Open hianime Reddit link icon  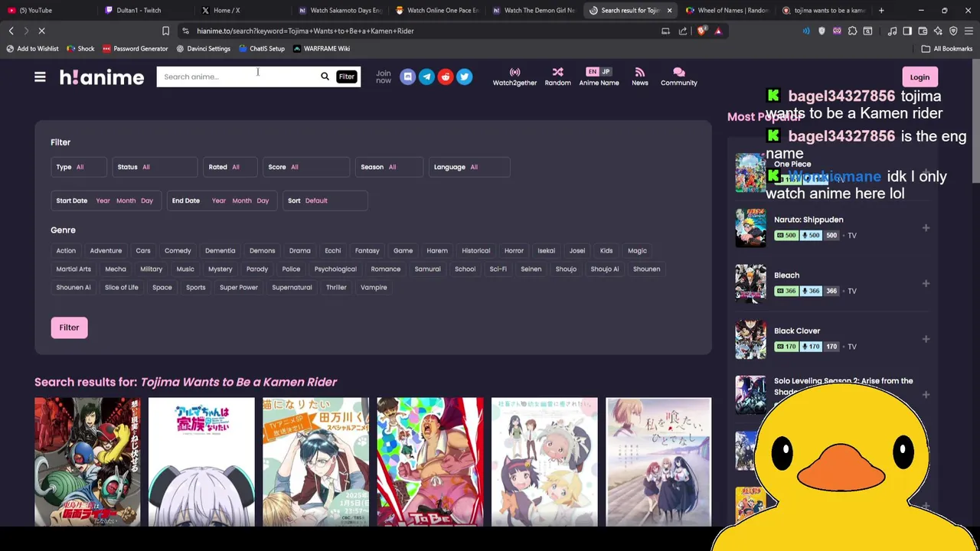tap(446, 77)
